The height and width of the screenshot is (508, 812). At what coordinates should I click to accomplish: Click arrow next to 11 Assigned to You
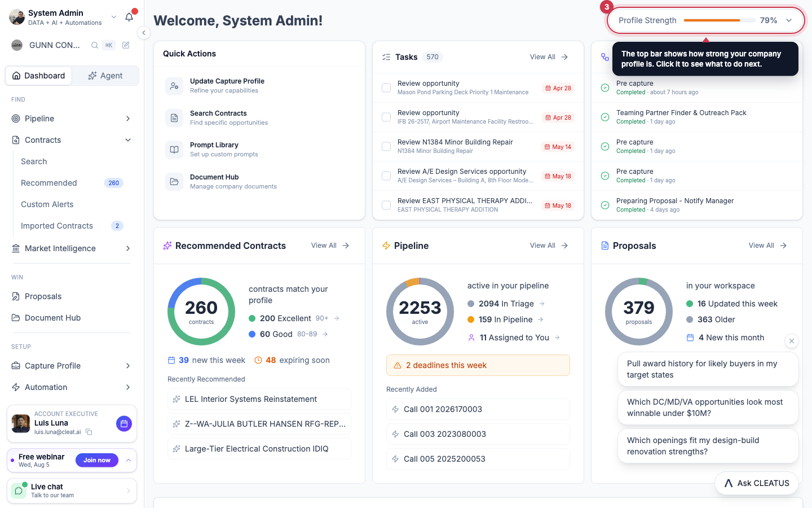(x=557, y=338)
